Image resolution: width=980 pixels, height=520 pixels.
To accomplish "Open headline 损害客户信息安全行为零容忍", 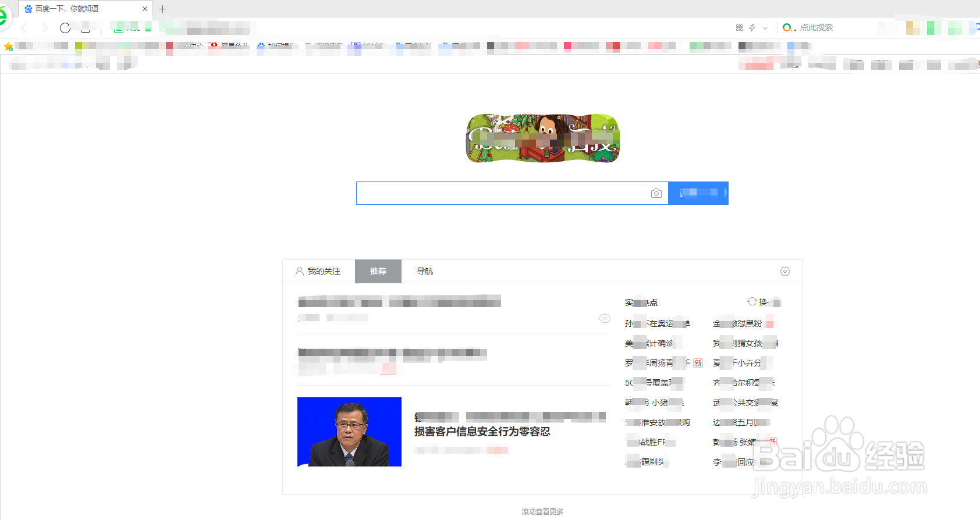I will click(x=482, y=432).
